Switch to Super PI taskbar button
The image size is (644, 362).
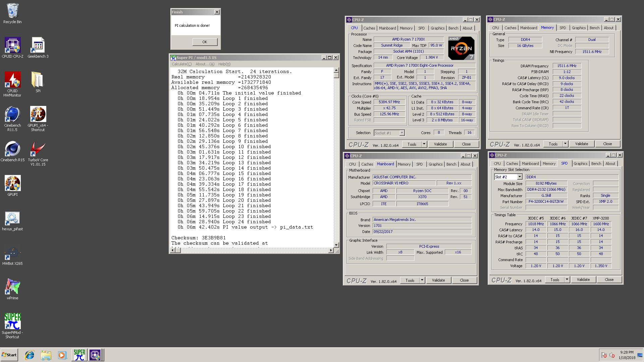79,355
